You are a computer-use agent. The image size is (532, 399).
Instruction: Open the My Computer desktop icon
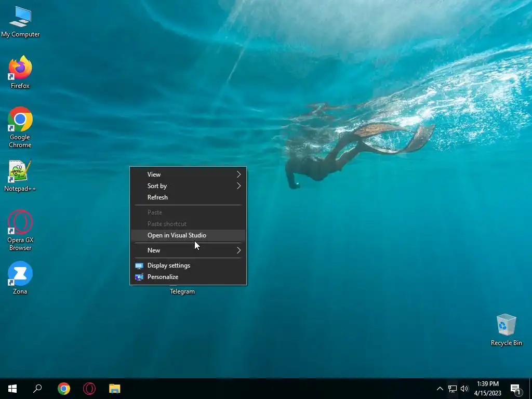click(x=20, y=22)
